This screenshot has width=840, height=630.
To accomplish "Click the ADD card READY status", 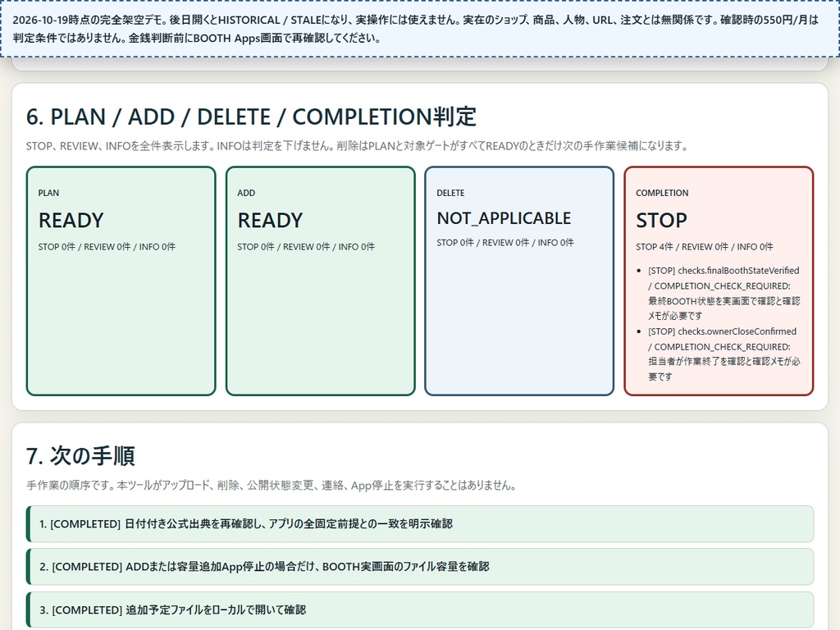I will pyautogui.click(x=270, y=220).
